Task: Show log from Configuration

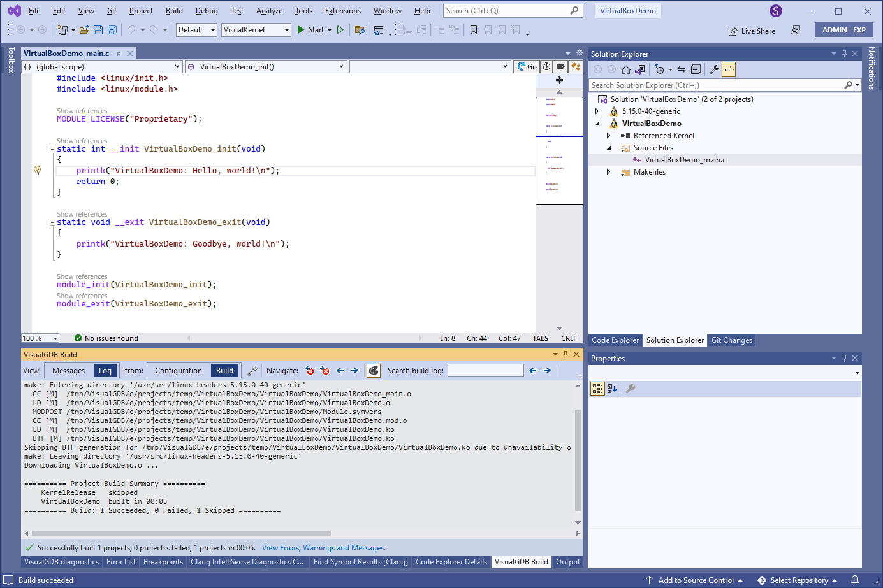Action: coord(179,371)
